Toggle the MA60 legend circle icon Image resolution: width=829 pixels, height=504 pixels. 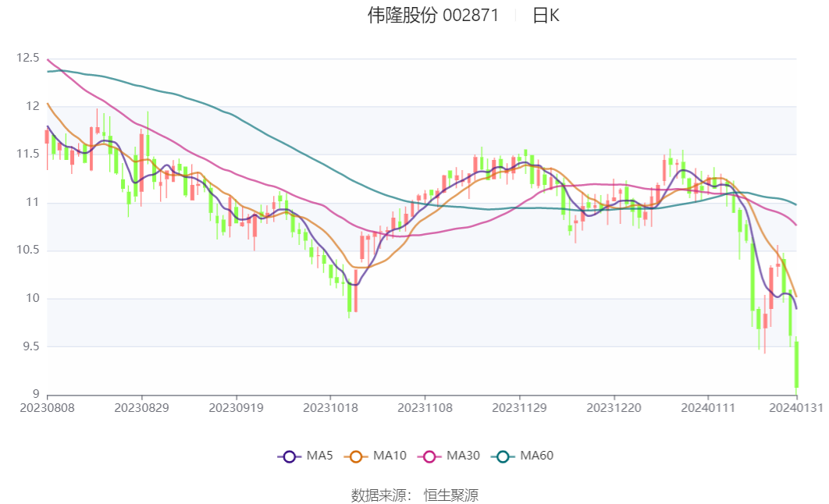(503, 456)
